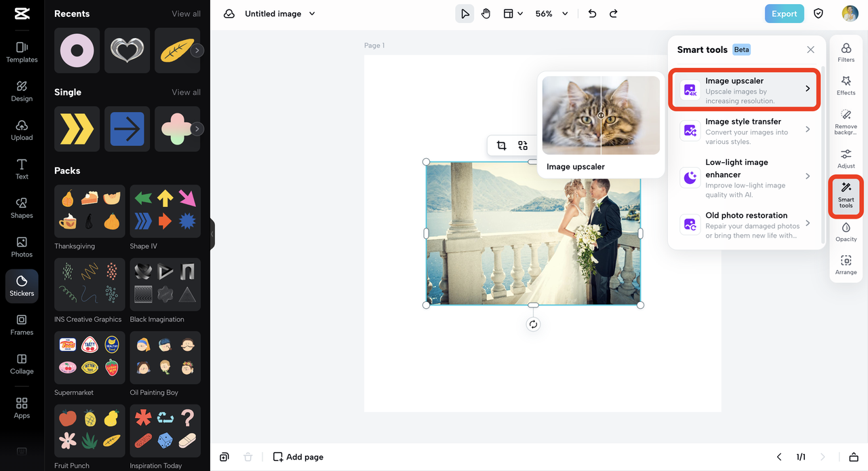Image resolution: width=868 pixels, height=471 pixels.
Task: Click the duplicate page icon at bottom
Action: 224,457
